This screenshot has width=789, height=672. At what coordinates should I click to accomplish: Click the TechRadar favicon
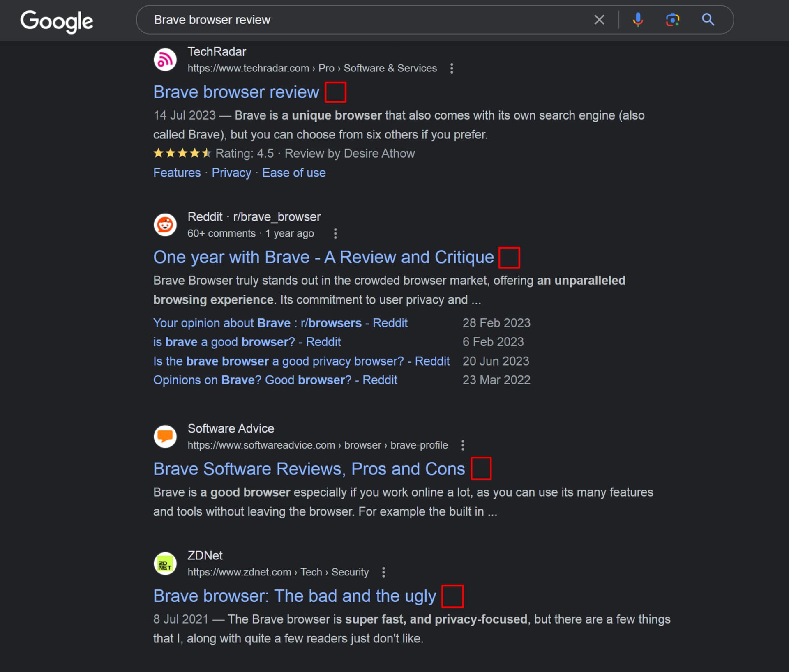coord(165,60)
